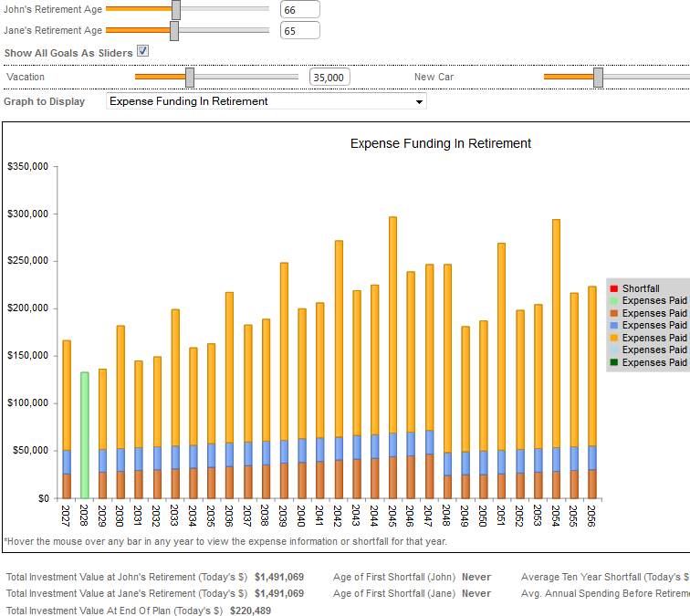Click the green bar for year 2028

[x=85, y=435]
